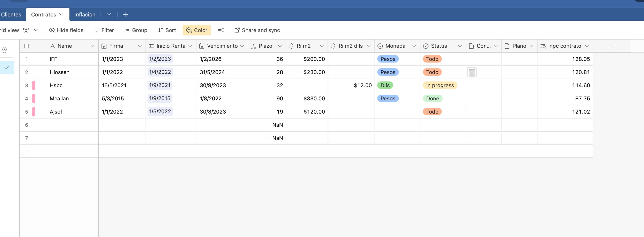Open the Contratos tab dropdown arrow

[x=61, y=15]
